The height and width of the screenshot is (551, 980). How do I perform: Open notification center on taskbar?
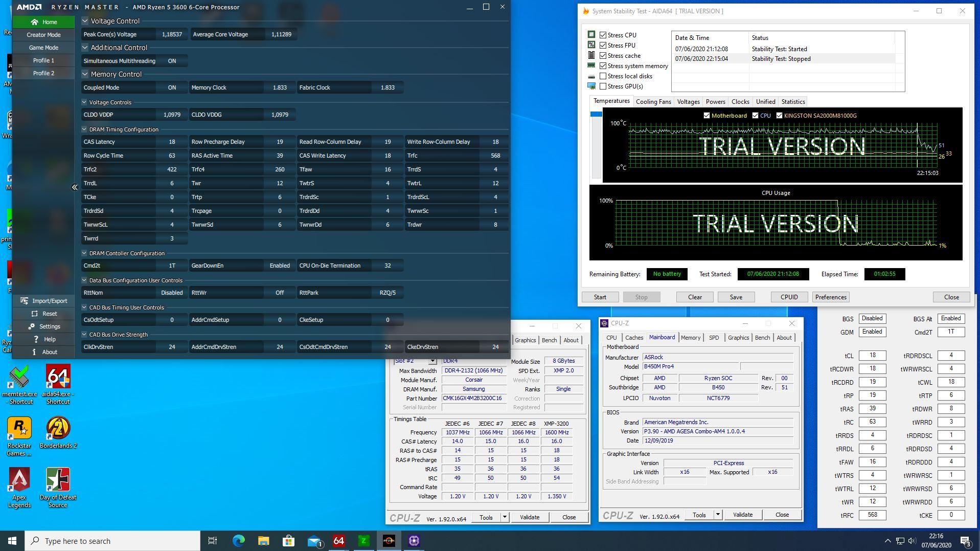(x=966, y=541)
